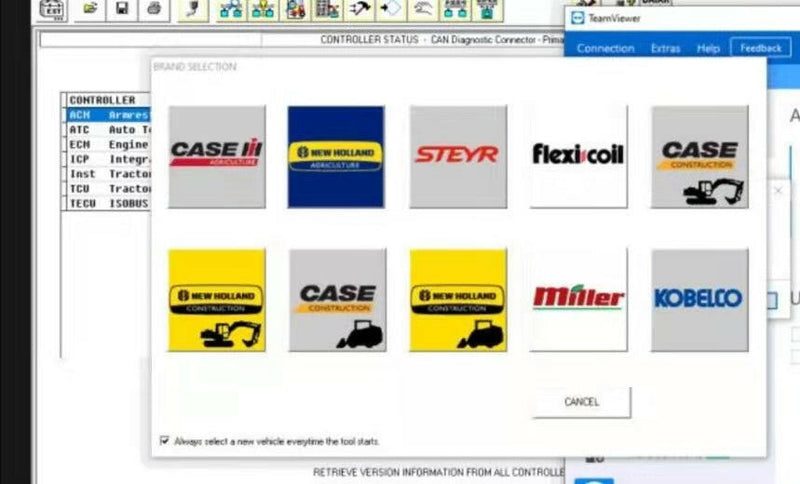Select Case Construction excavator brand tile

tap(700, 157)
